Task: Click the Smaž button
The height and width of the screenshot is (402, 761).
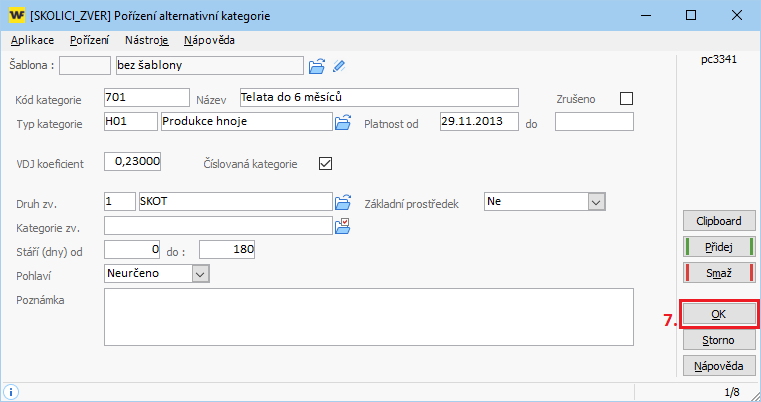Action: click(718, 273)
